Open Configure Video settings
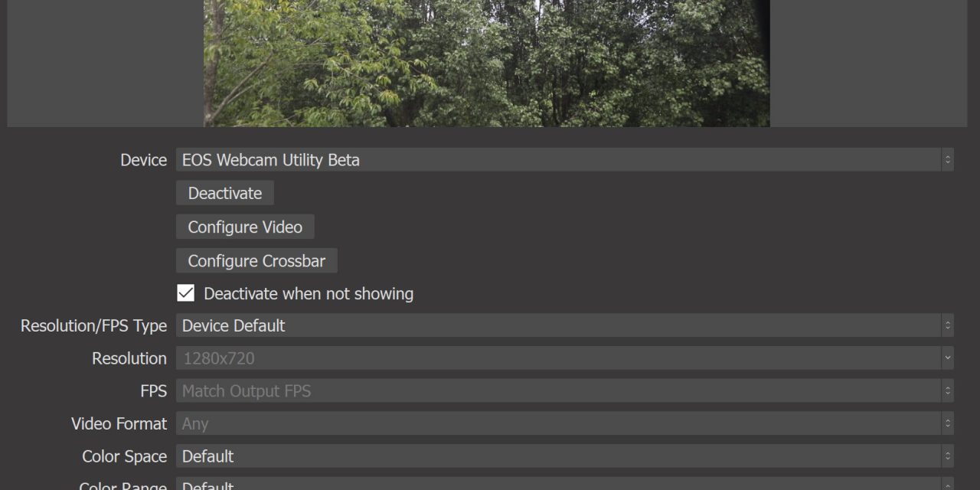The height and width of the screenshot is (490, 980). coord(245,227)
